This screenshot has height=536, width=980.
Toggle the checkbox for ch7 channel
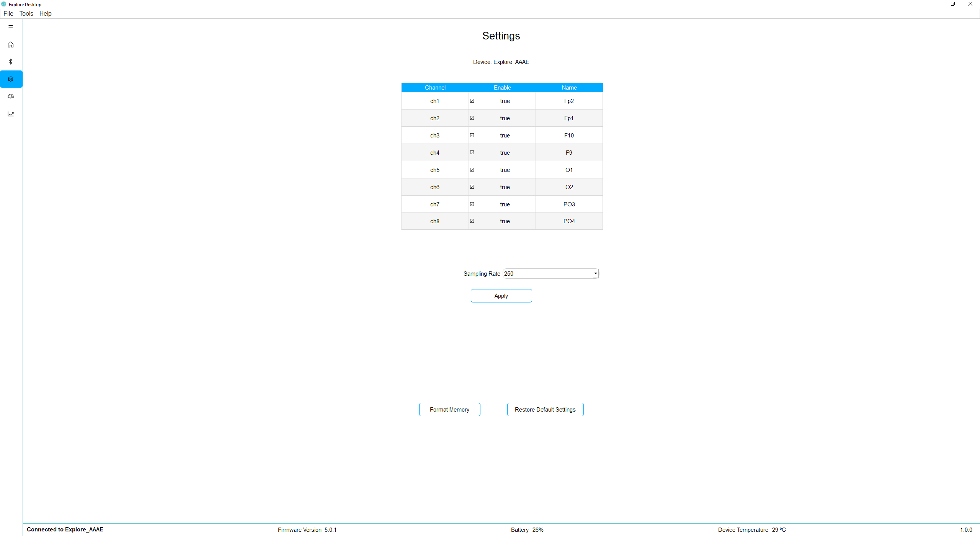472,204
